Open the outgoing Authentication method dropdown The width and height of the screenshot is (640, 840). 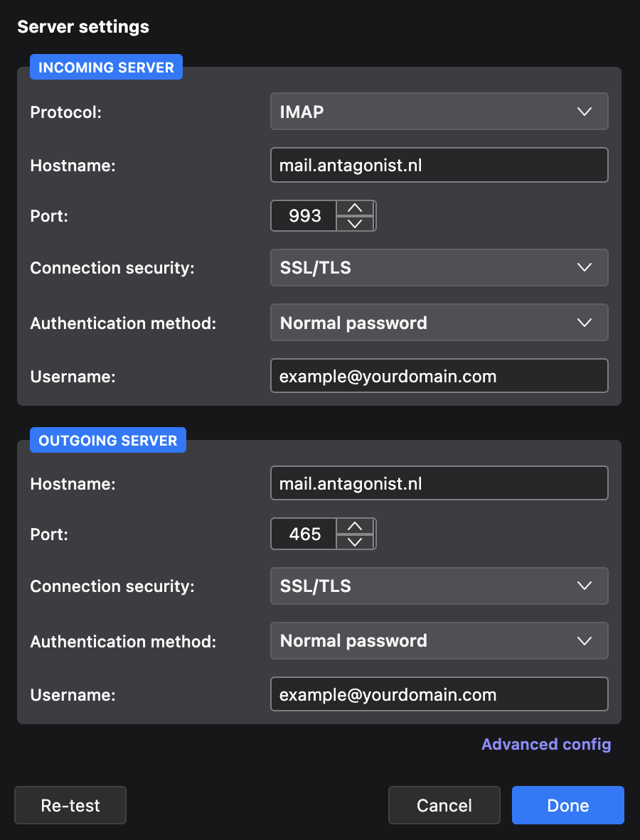(x=439, y=640)
